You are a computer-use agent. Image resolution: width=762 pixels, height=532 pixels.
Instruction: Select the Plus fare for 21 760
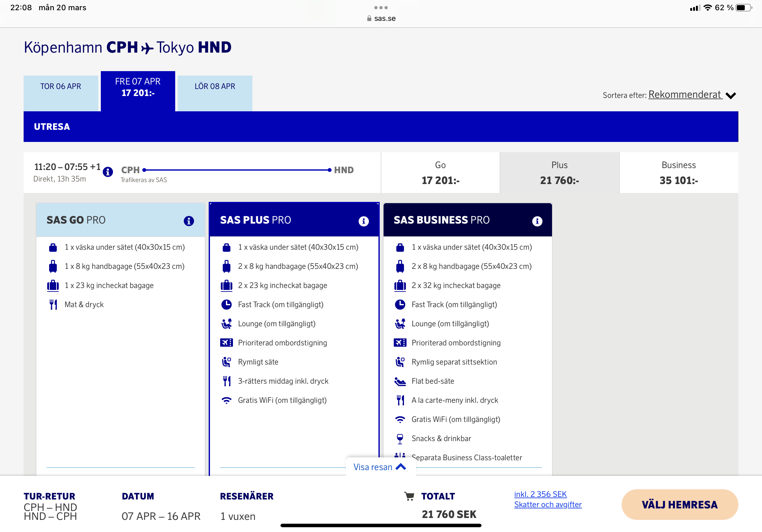point(560,173)
